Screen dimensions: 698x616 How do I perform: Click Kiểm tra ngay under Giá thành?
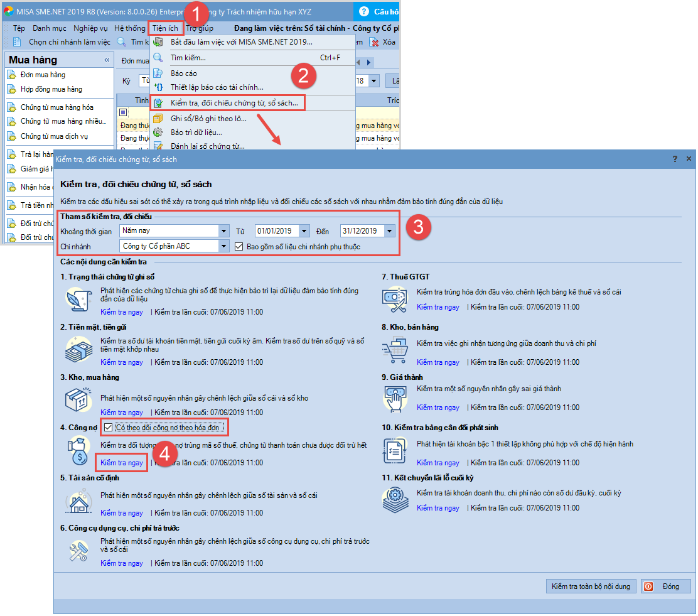point(438,407)
